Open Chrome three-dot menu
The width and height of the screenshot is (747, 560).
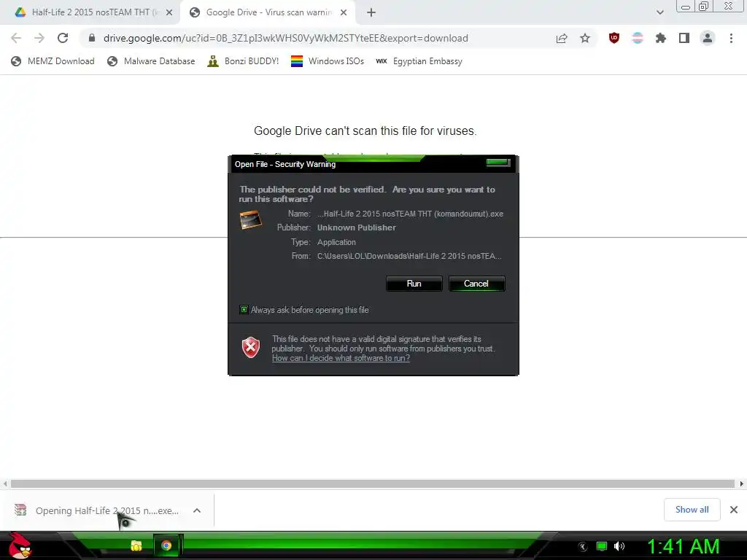pos(731,38)
